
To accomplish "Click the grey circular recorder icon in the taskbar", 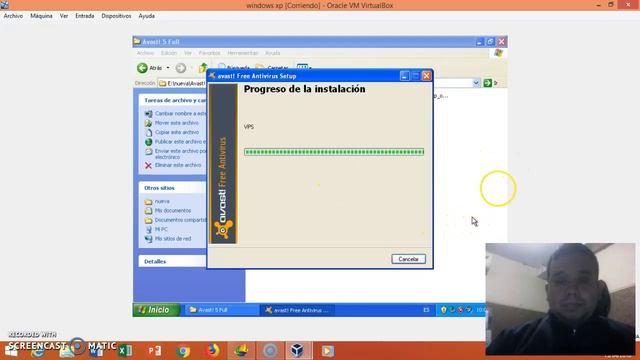I will coord(270,351).
